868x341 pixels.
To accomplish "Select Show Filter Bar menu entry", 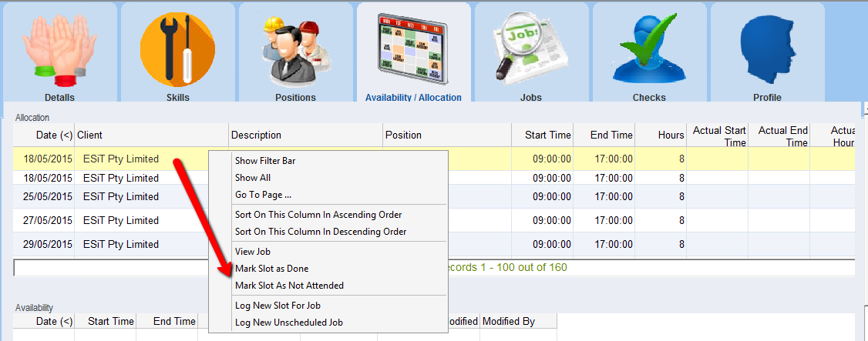I will click(x=265, y=161).
